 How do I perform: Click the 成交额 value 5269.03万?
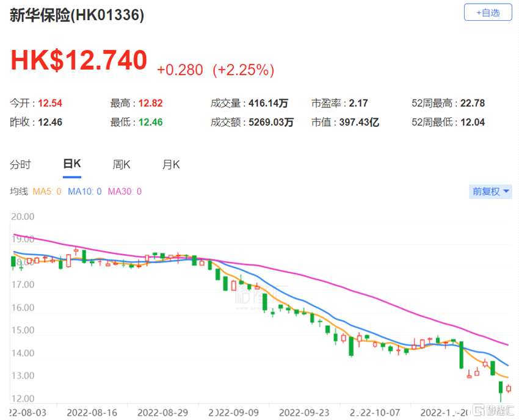pos(271,122)
